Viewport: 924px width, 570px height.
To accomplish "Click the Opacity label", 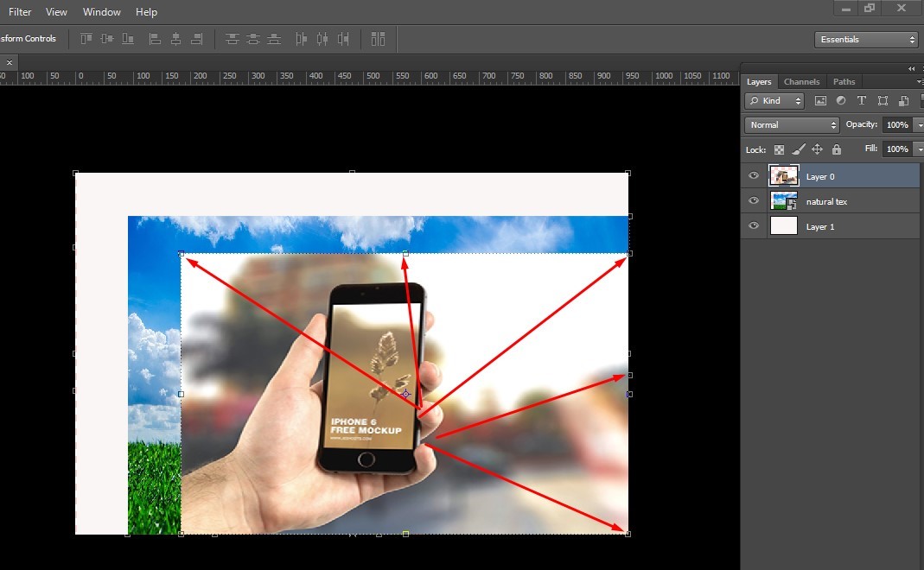I will pyautogui.click(x=862, y=124).
